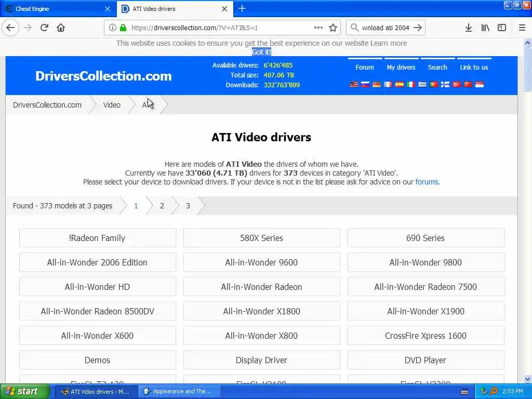532x399 pixels.
Task: Switch to the Cheat Engine tab
Action: pyautogui.click(x=58, y=9)
